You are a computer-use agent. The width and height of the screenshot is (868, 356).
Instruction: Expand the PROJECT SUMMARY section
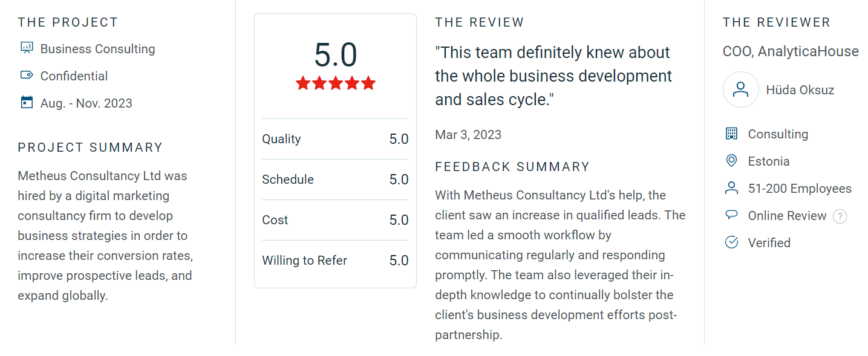click(90, 147)
